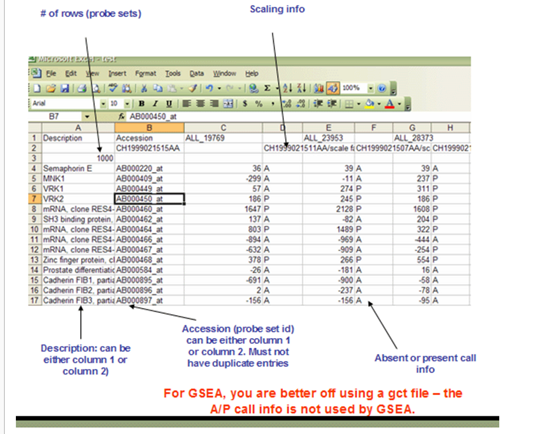The image size is (554, 434).
Task: Click the Save floppy disk icon
Action: pyautogui.click(x=65, y=88)
